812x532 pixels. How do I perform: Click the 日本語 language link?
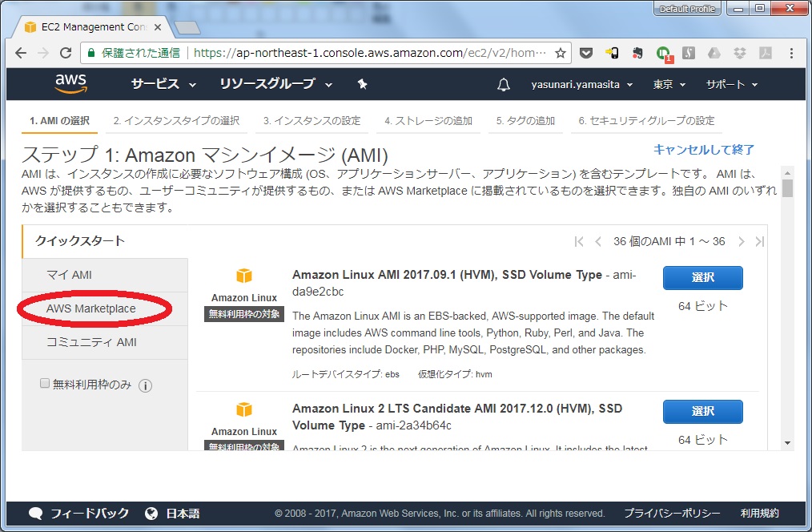click(x=183, y=514)
